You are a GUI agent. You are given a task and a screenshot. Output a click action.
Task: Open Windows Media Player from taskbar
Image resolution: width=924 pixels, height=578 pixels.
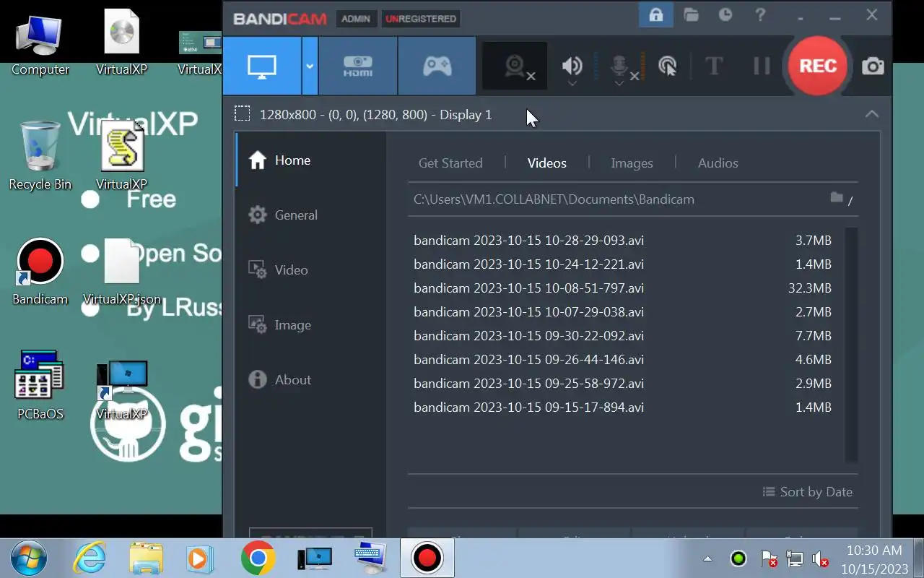[x=200, y=558]
